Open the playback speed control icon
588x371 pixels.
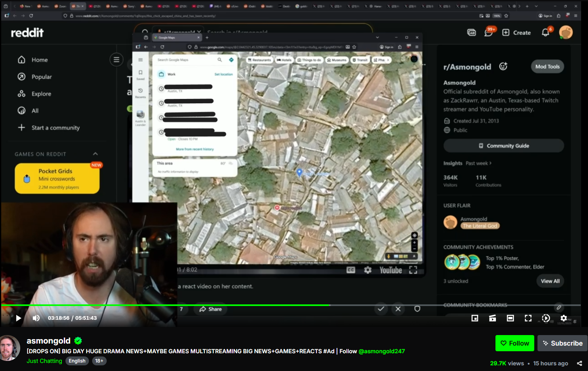click(546, 318)
